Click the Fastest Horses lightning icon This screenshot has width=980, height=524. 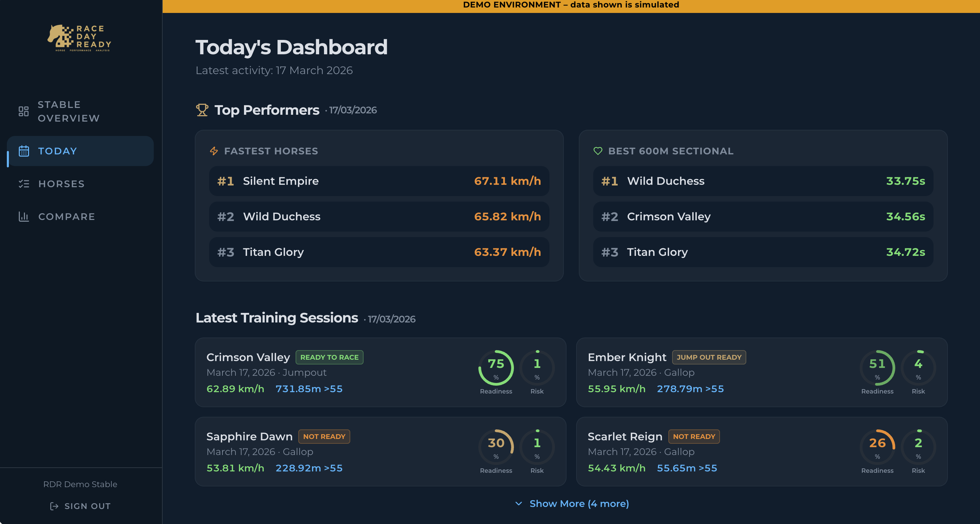click(214, 151)
